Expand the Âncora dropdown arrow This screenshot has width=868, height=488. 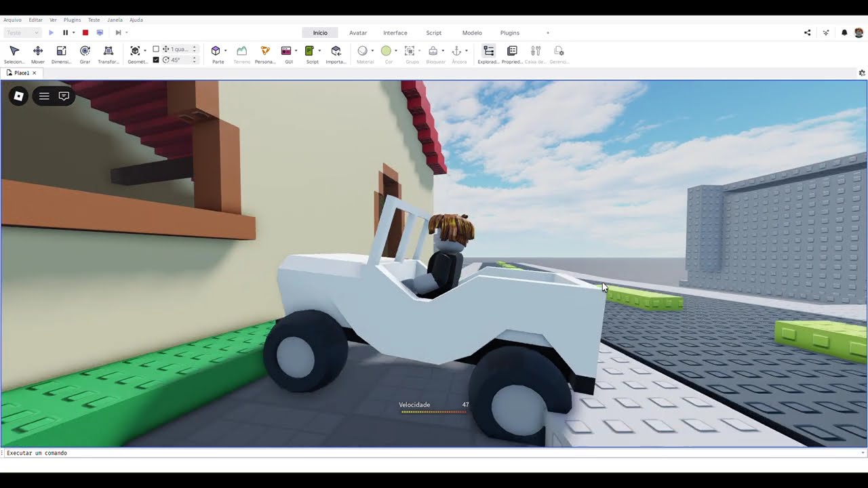(466, 51)
